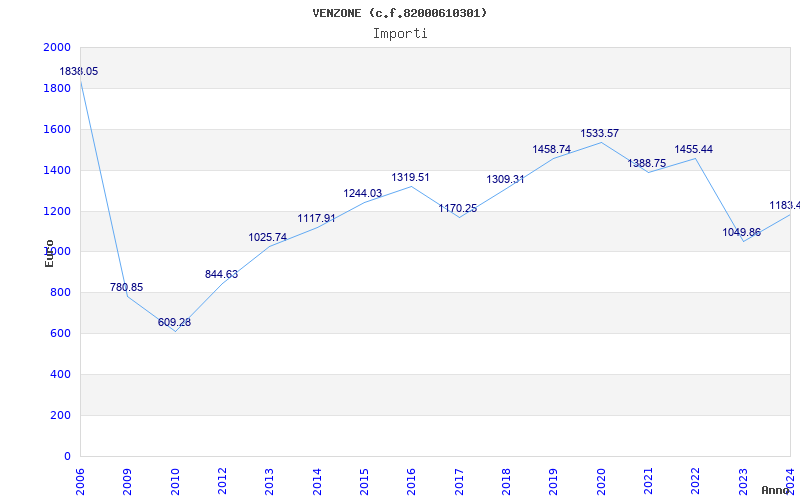The width and height of the screenshot is (800, 500).
Task: Select the 1319.51 data label
Action: coord(411,178)
